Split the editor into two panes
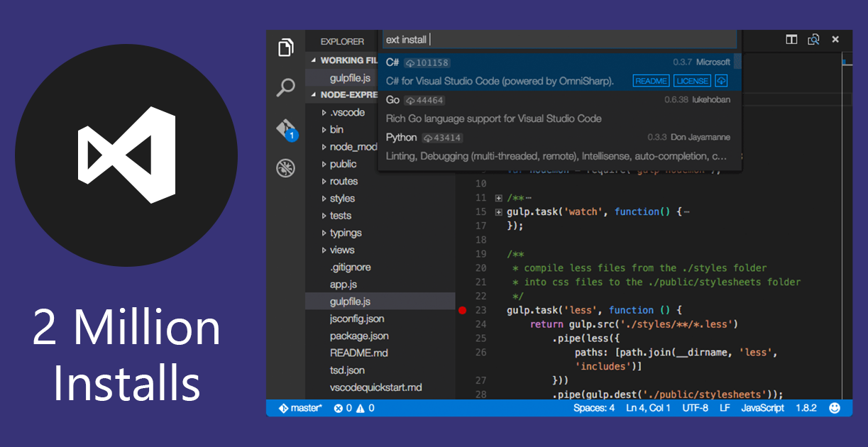This screenshot has width=868, height=447. [x=791, y=40]
